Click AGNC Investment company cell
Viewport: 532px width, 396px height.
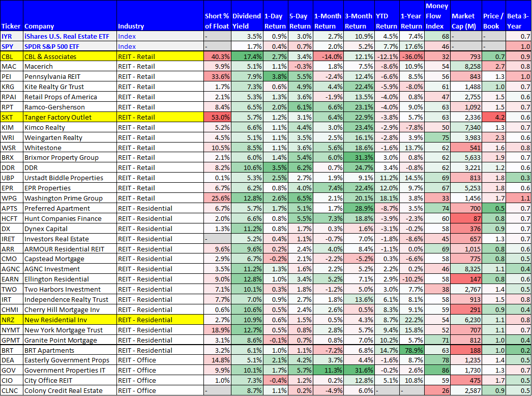[x=70, y=269]
